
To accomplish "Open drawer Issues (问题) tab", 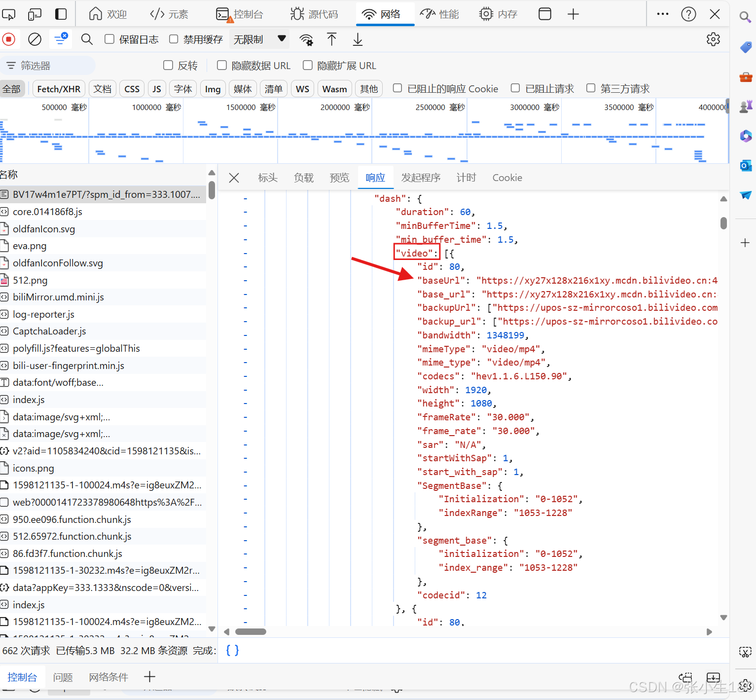I will [x=63, y=677].
